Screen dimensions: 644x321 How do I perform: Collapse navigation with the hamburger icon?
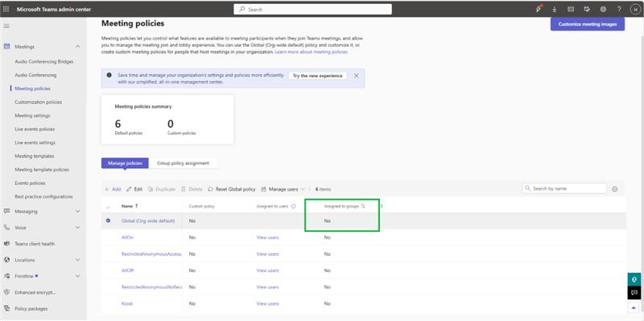click(x=6, y=26)
